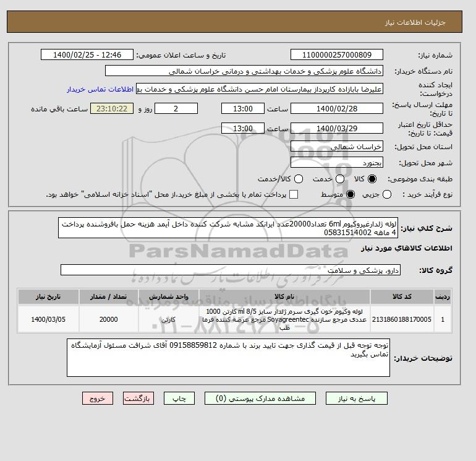Click the اطلاعات کالاهای مورد نیاز heading
The image size is (476, 461).
407,248
